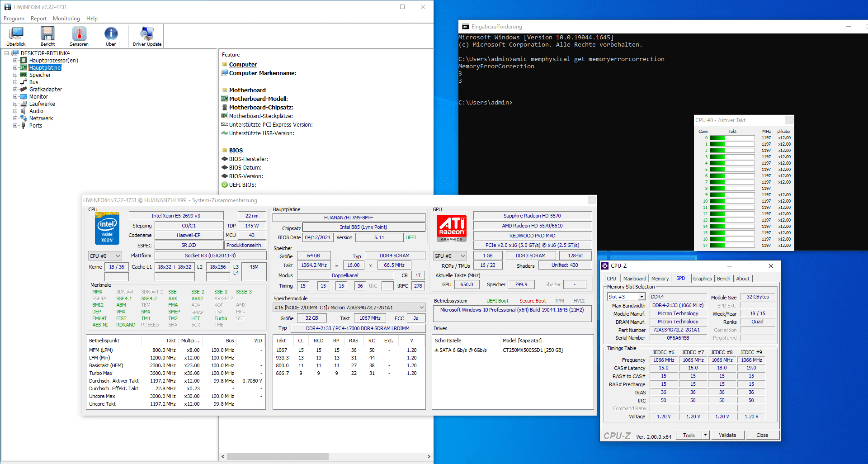Image resolution: width=868 pixels, height=464 pixels.
Task: Click the Motherboard-Modell icon
Action: click(x=225, y=99)
